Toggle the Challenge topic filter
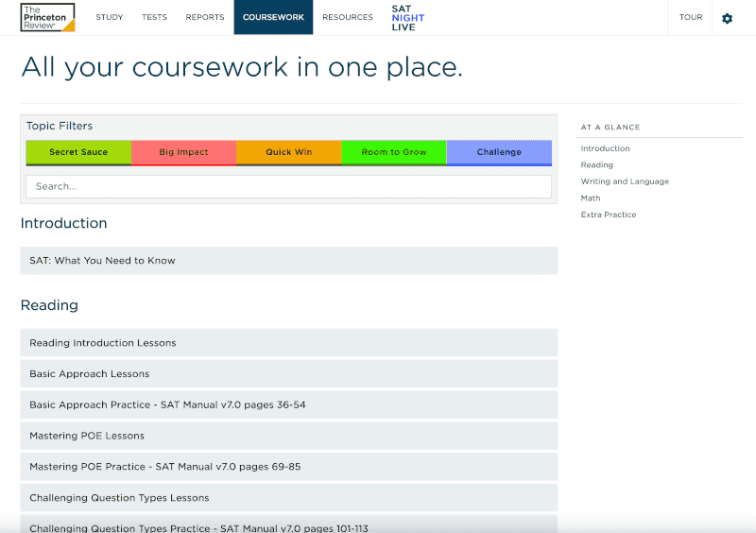The width and height of the screenshot is (756, 533). point(499,152)
